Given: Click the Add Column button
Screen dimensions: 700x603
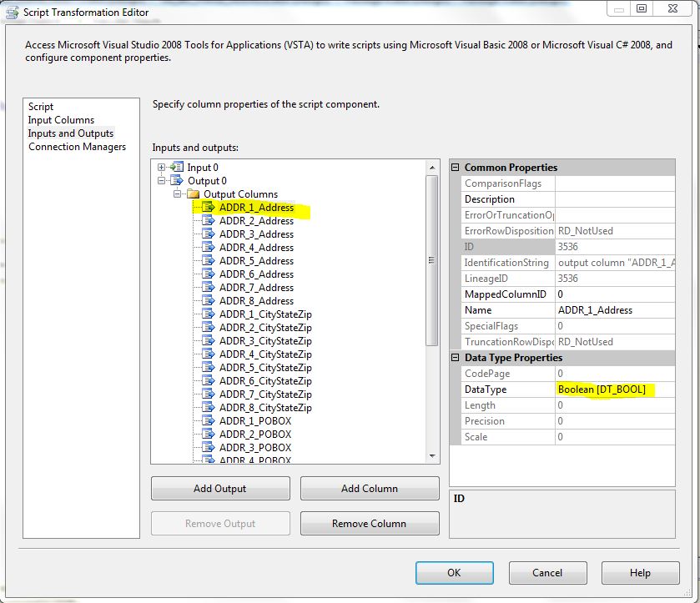Looking at the screenshot, I should tap(370, 489).
